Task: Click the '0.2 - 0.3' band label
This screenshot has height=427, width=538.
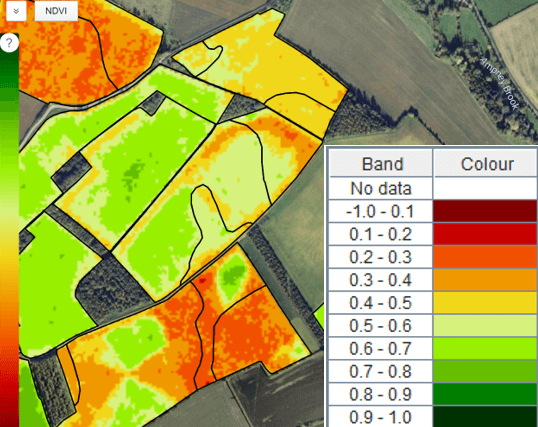Action: tap(381, 257)
